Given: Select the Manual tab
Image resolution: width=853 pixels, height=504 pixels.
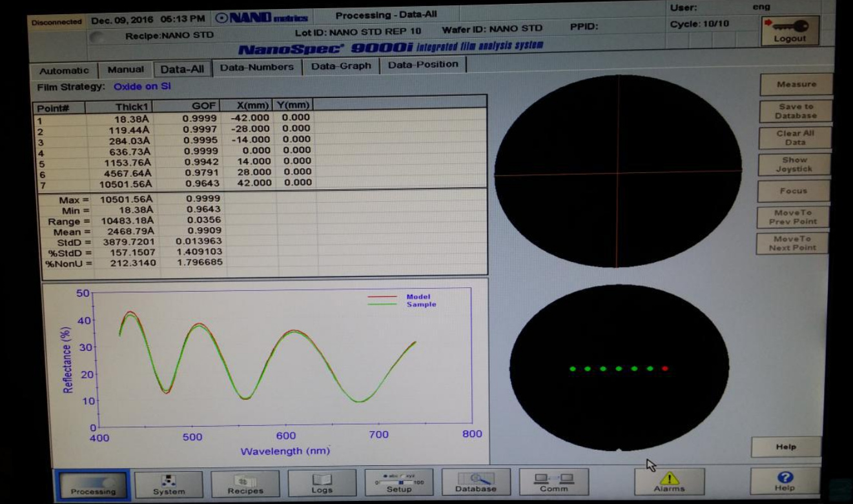Looking at the screenshot, I should click(x=125, y=70).
